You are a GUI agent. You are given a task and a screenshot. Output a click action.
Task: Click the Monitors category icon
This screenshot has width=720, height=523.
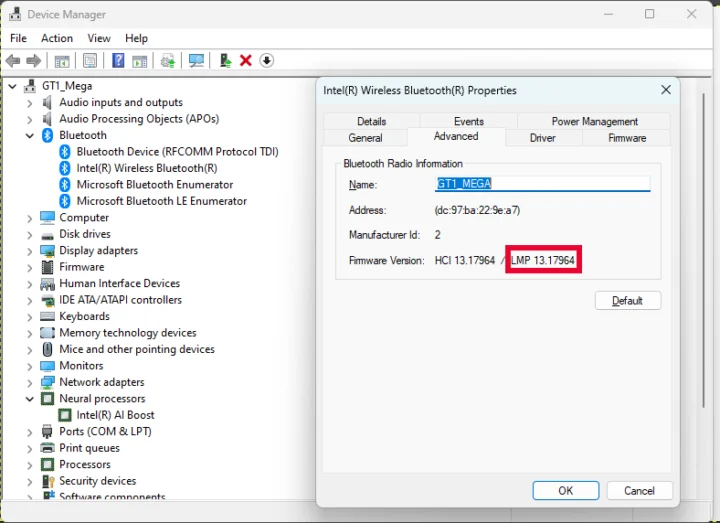click(x=47, y=366)
